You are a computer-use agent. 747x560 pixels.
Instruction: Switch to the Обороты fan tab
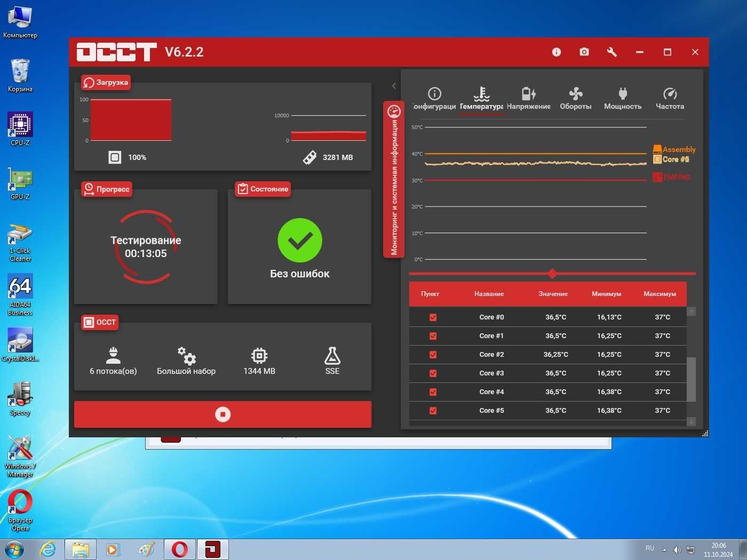576,99
